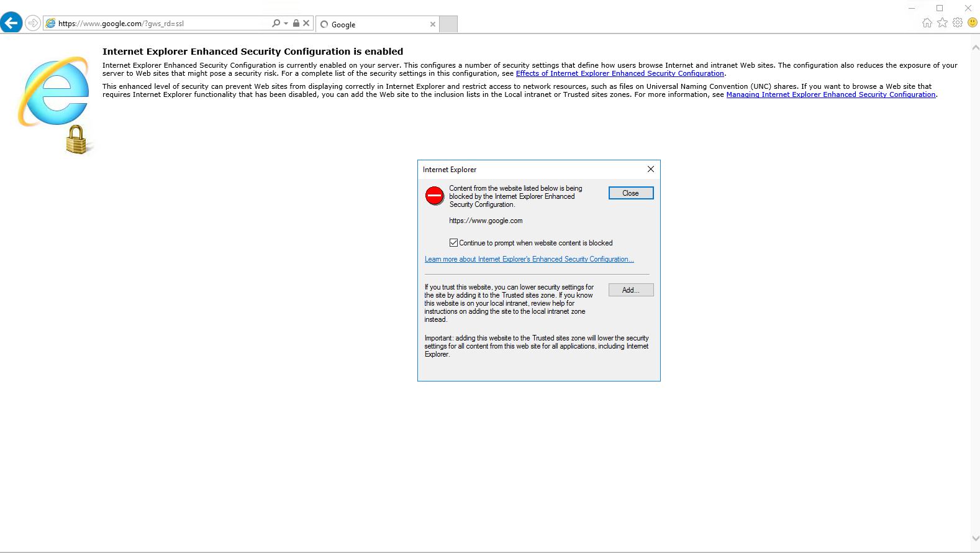Click the https://www.google.com text in dialog
This screenshot has width=980, height=553.
486,221
